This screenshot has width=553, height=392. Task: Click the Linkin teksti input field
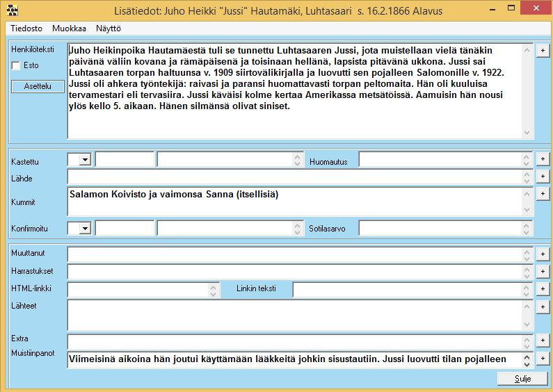tap(413, 289)
